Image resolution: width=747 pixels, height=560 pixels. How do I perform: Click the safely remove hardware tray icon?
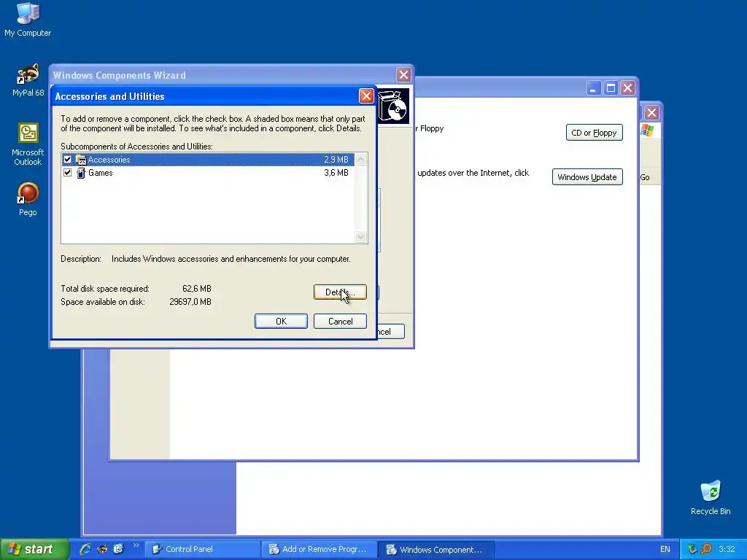[x=692, y=549]
